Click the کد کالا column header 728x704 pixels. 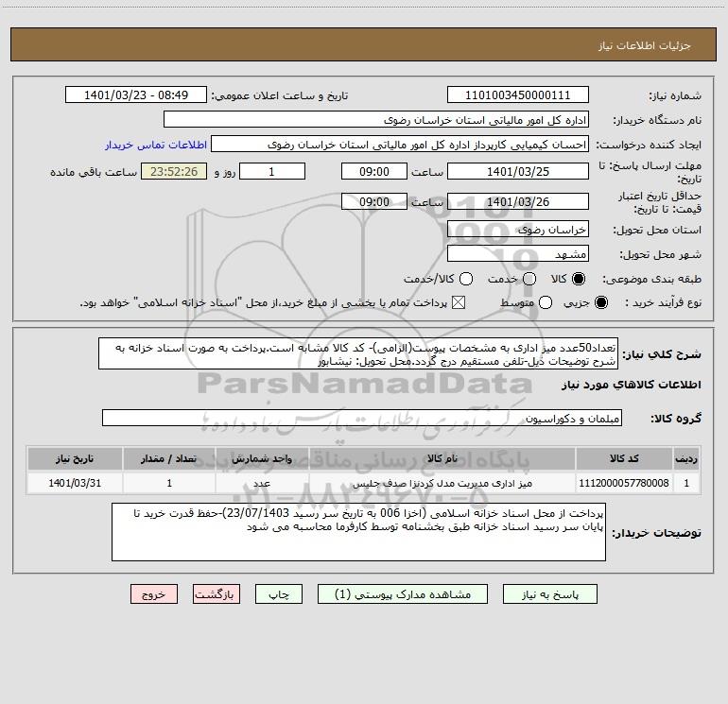[x=624, y=458]
